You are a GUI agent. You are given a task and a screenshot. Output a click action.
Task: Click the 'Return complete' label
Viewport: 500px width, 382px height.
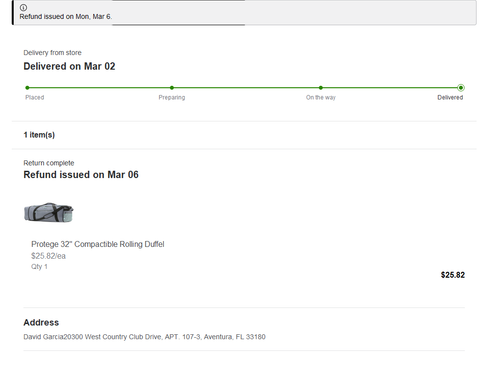pos(49,163)
